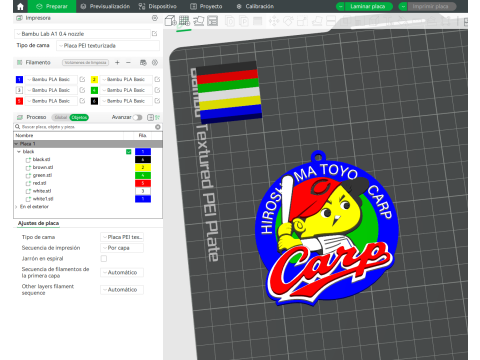Open first layer filament sequence Automático dropdown

coord(122,272)
